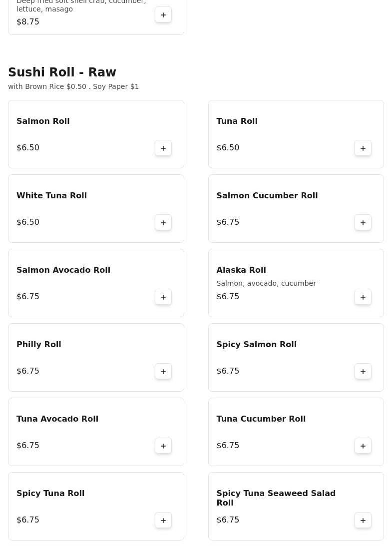Click plus button for White Tuna Roll
Viewport: 392px width, 546px height.
click(x=163, y=222)
